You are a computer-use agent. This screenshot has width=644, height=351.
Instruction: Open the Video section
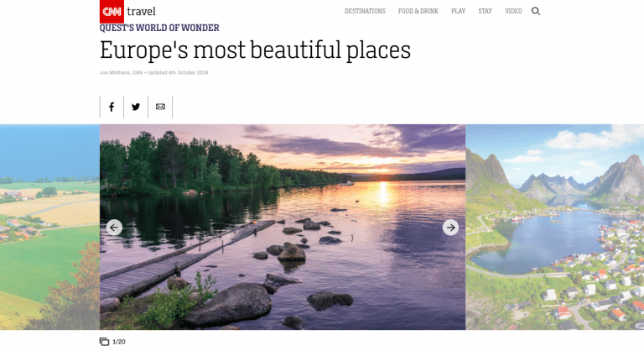[x=513, y=11]
